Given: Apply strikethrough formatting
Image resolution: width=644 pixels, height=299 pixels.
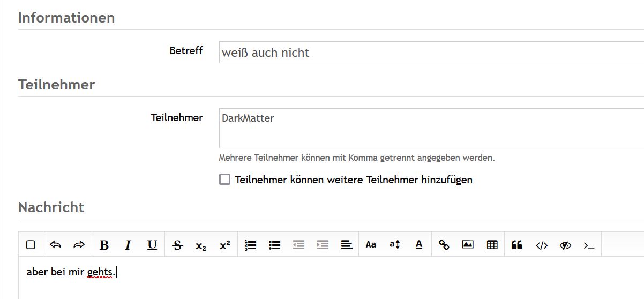Looking at the screenshot, I should [x=177, y=245].
